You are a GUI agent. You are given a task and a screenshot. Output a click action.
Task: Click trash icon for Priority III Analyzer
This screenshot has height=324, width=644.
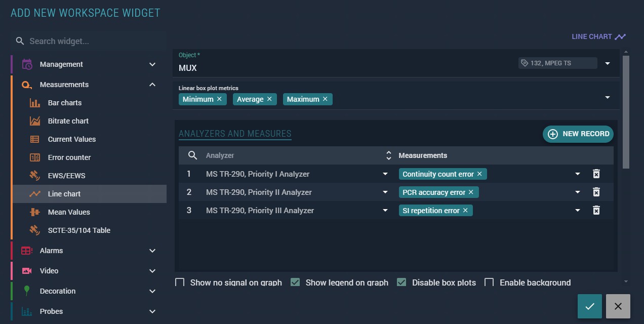(596, 211)
